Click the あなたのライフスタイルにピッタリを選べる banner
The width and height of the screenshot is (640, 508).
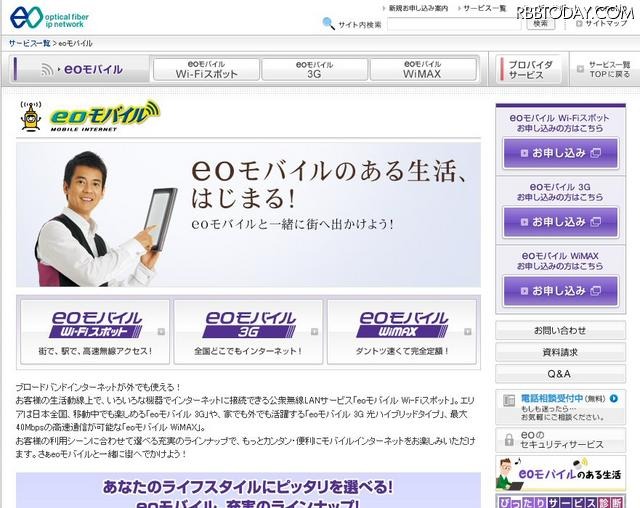click(x=248, y=490)
